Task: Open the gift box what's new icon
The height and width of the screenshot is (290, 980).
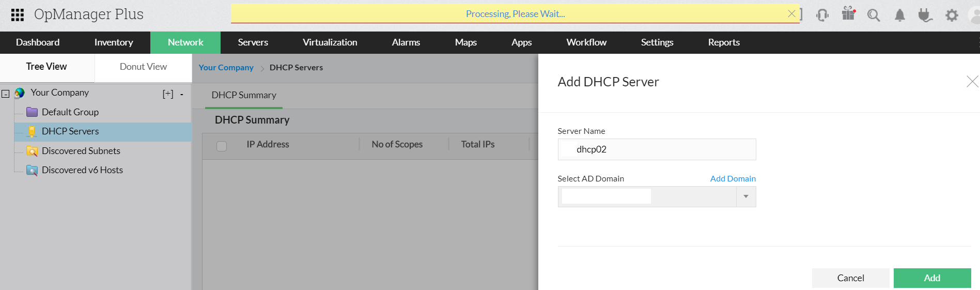Action: tap(849, 13)
